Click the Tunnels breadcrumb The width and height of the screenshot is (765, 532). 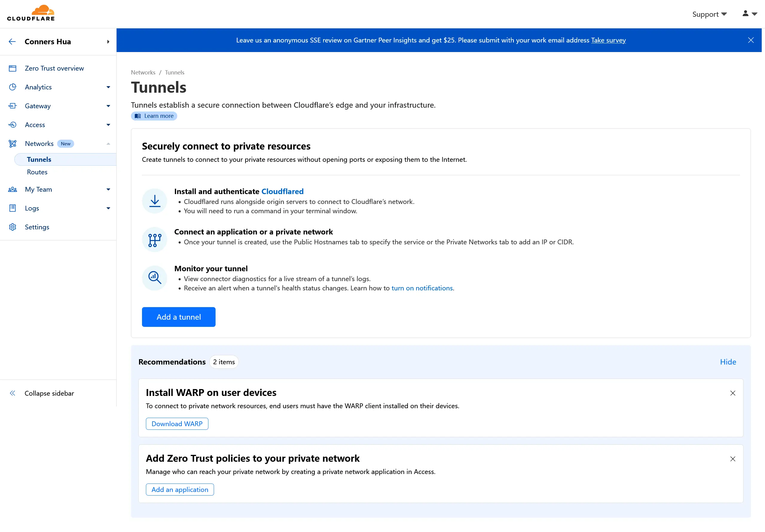tap(175, 72)
